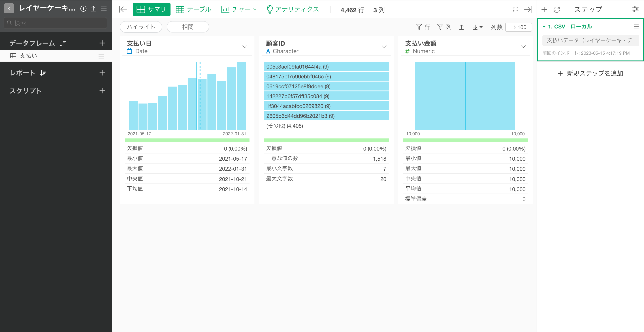Viewport: 644px width, 332px height.
Task: Open the project hamburger menu
Action: (104, 9)
